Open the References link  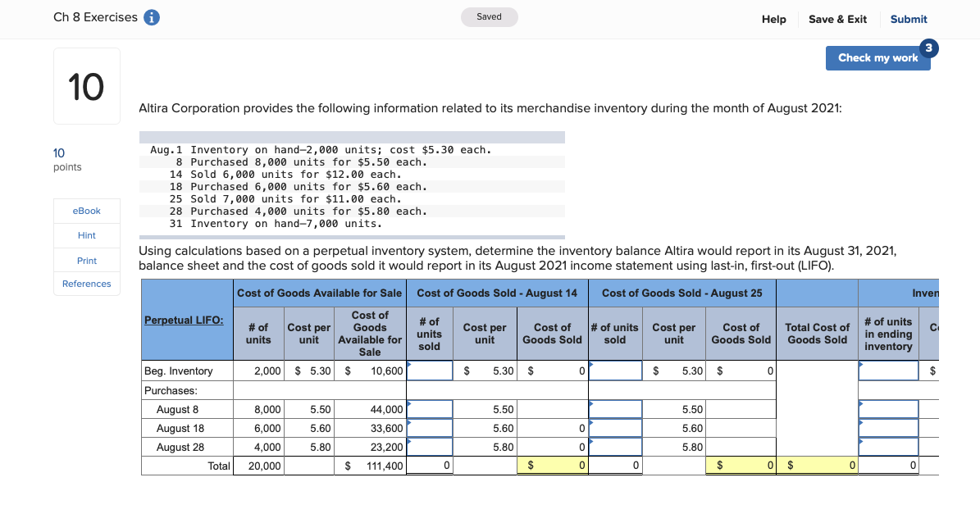[86, 284]
